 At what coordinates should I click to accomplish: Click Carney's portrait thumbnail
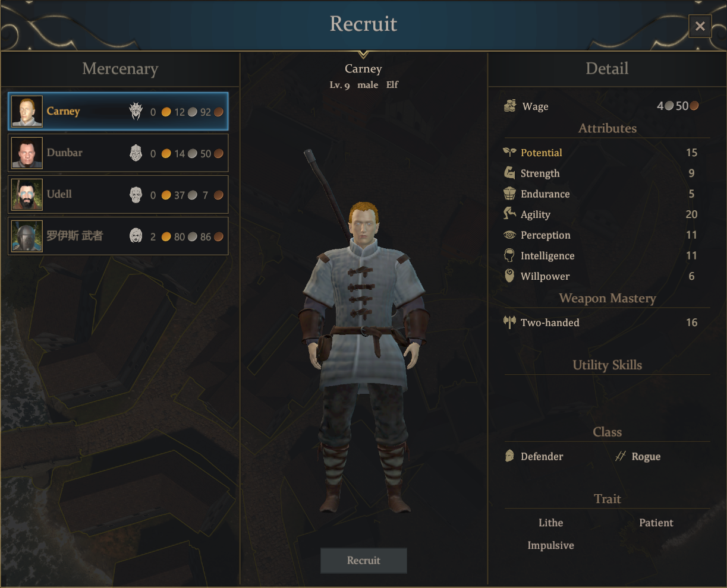click(x=27, y=111)
